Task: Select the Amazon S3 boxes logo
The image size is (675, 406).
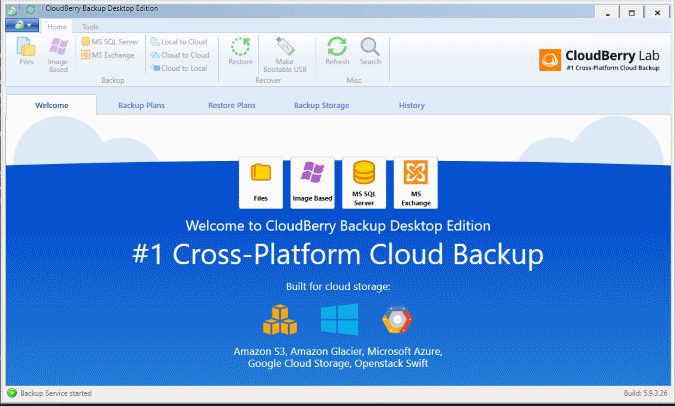Action: (x=280, y=319)
